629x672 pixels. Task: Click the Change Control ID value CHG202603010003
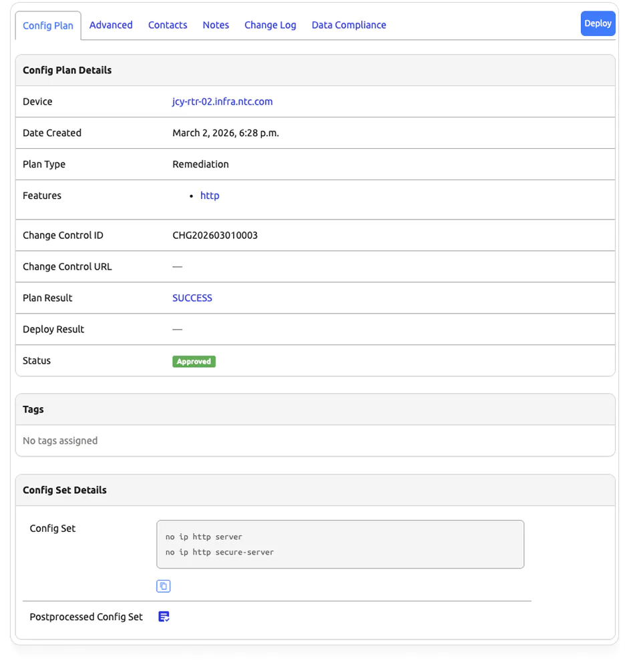click(x=215, y=235)
